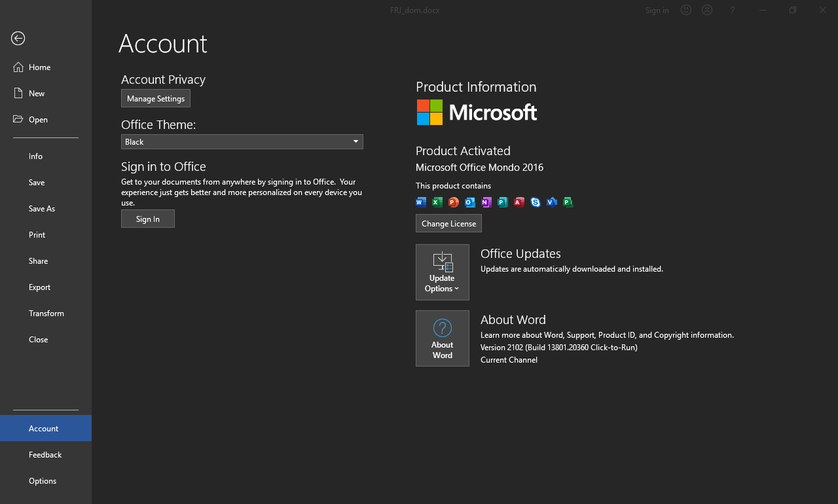The image size is (838, 504).
Task: Click the Excel icon under product contents
Action: [x=437, y=202]
